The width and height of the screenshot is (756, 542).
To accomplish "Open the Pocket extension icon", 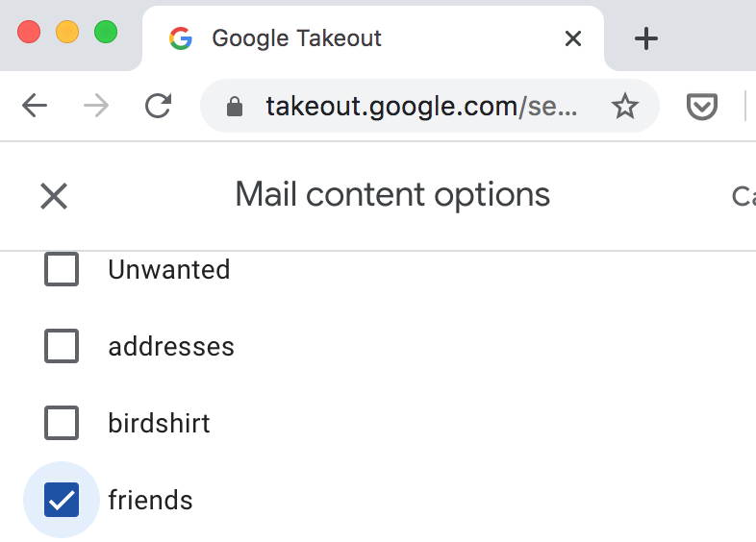I will [701, 107].
